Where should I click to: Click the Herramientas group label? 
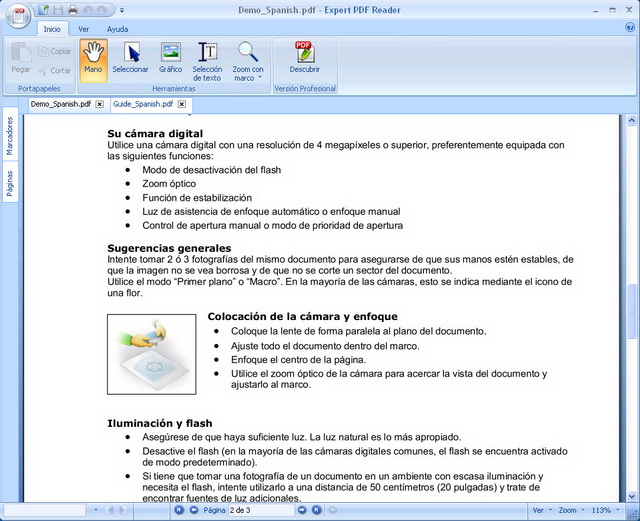(x=173, y=89)
